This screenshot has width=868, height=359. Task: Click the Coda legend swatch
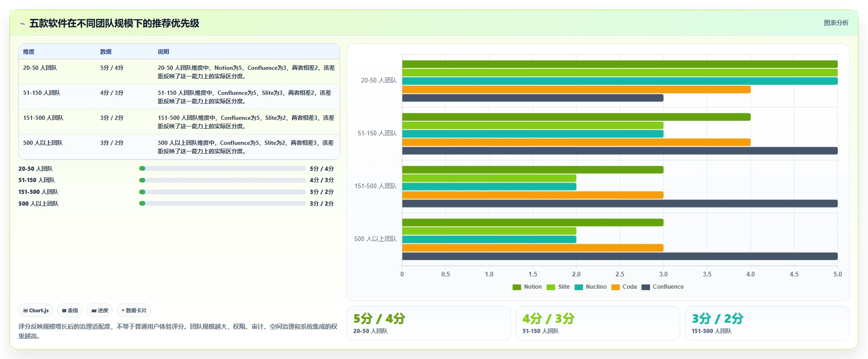click(616, 287)
